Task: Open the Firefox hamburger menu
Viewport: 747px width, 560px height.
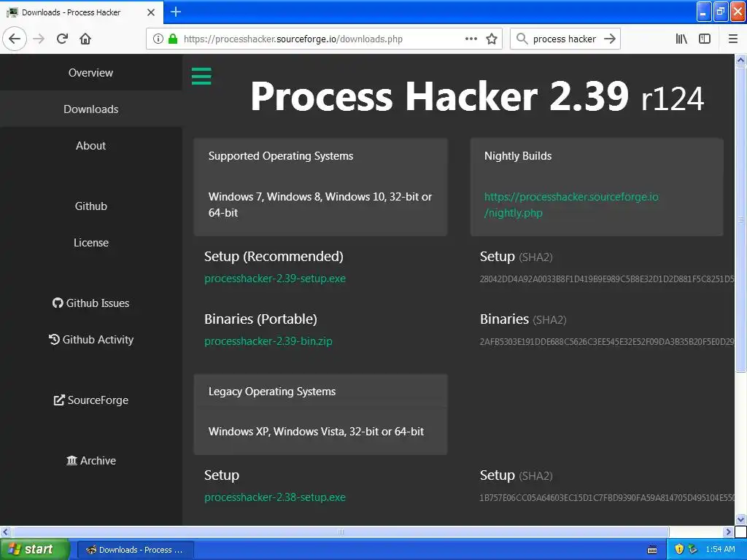Action: coord(733,39)
